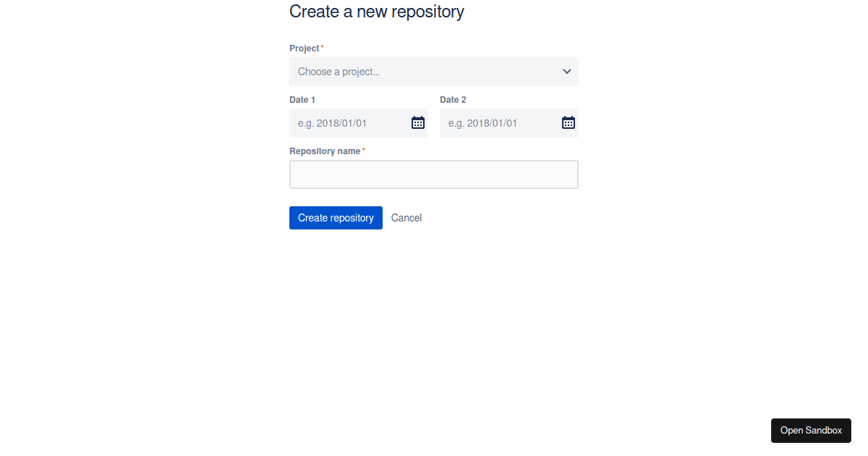
Task: Click the downward arrow in Choose a project field
Action: 567,71
